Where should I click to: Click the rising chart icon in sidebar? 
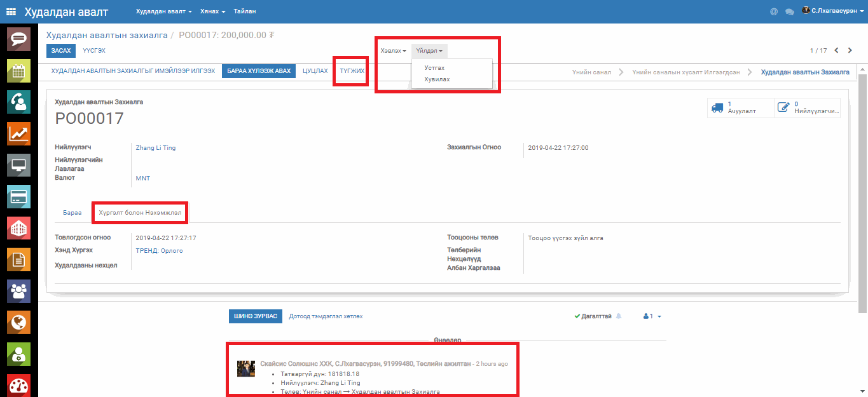[x=18, y=133]
